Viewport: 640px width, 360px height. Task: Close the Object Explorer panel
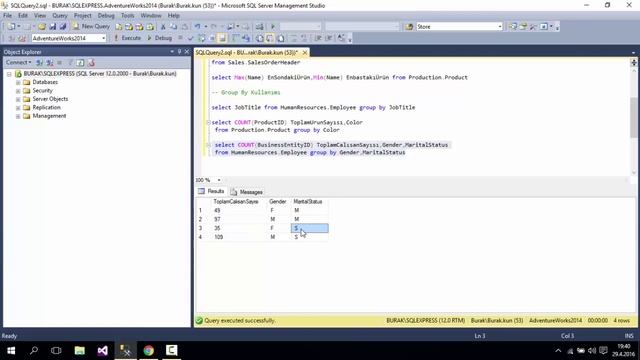tap(187, 52)
